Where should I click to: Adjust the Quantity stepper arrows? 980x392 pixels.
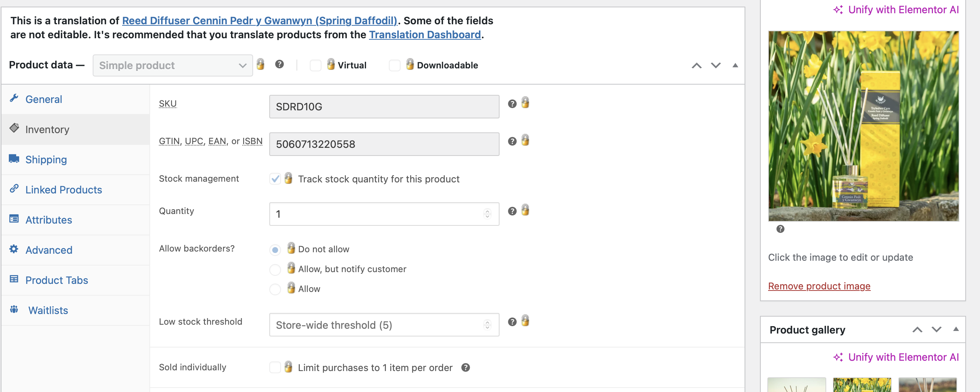487,214
